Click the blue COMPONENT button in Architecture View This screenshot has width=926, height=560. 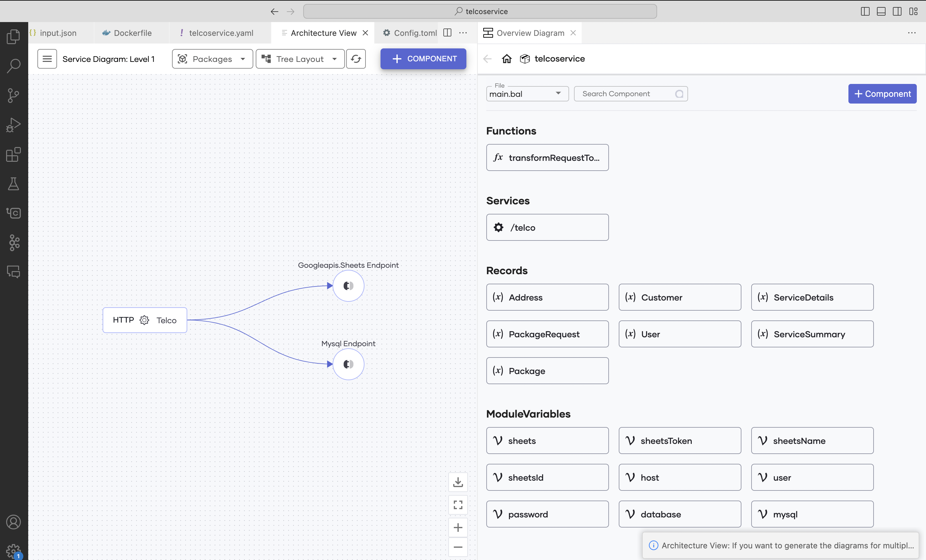[x=423, y=59]
